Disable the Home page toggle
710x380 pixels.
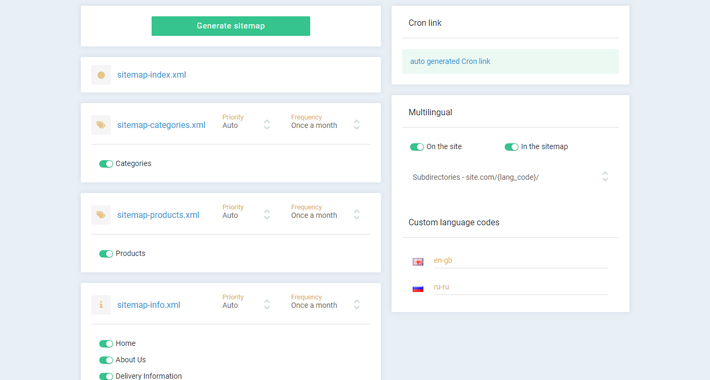point(106,344)
